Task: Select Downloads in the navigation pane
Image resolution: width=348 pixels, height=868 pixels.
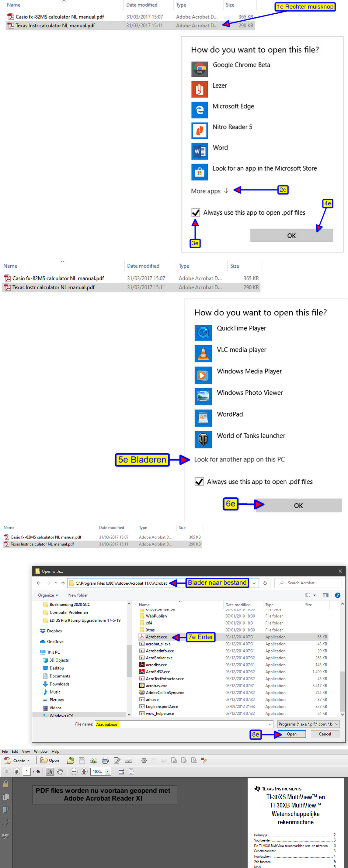Action: pos(56,684)
